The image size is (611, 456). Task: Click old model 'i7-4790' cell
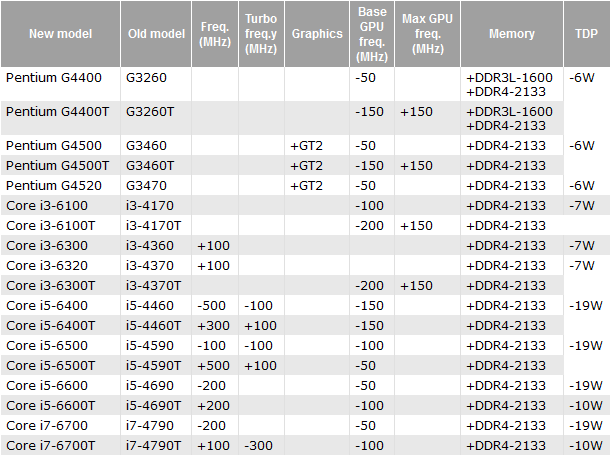click(x=156, y=425)
